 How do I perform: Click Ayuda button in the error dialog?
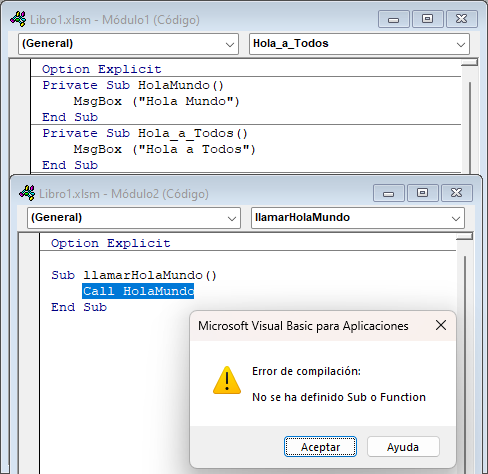pyautogui.click(x=403, y=447)
